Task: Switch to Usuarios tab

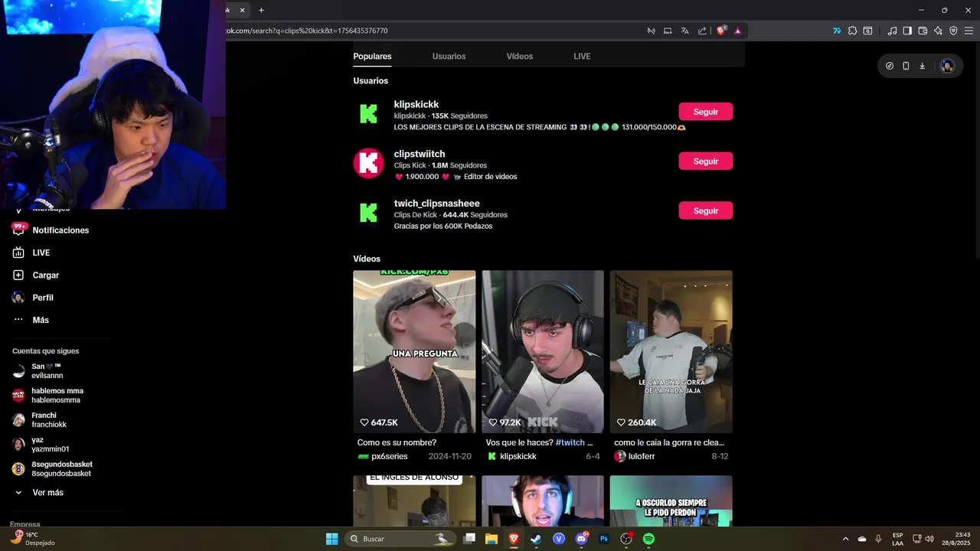Action: 449,56
